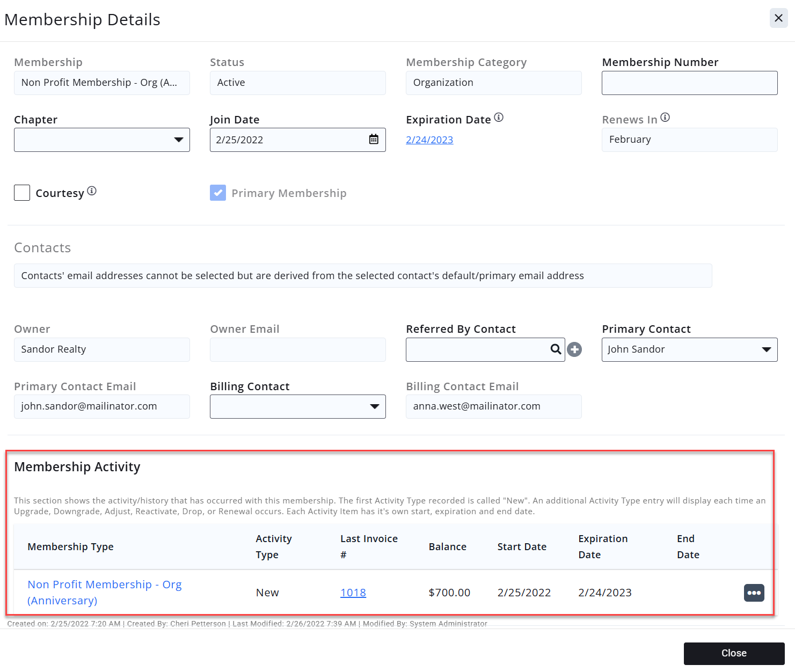The image size is (795, 672).
Task: Click the Status field showing Active
Action: tap(298, 83)
